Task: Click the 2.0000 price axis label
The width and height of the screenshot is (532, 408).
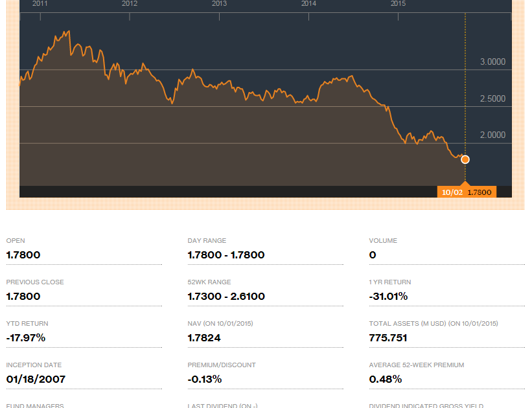Action: (x=492, y=135)
